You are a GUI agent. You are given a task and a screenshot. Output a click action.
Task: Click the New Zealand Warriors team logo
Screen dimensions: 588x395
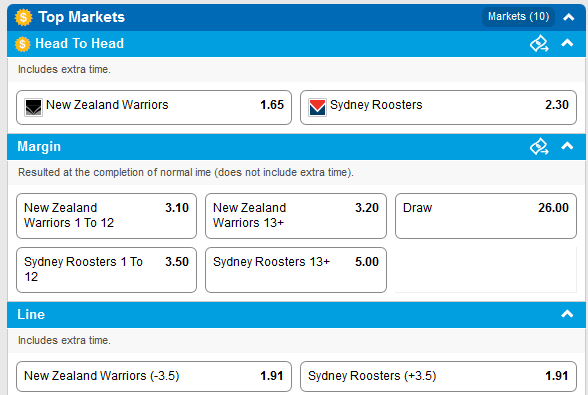pos(33,107)
